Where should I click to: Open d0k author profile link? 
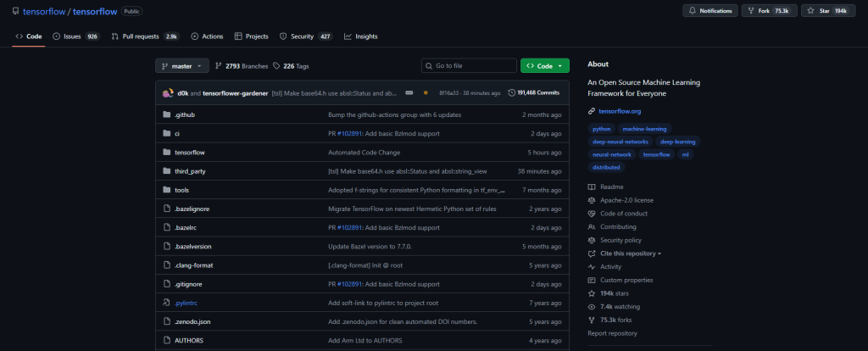(x=182, y=93)
